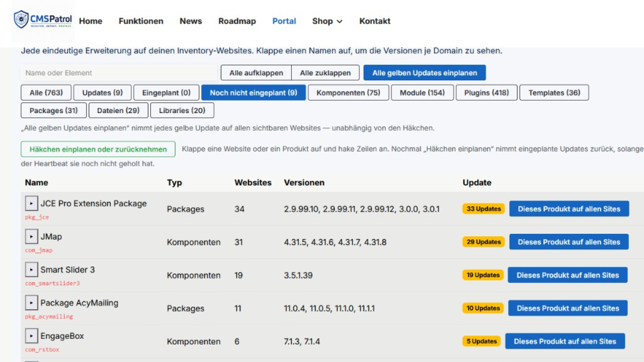Click the 29 Updates badge for JMap
This screenshot has width=644, height=362.
pyautogui.click(x=484, y=242)
